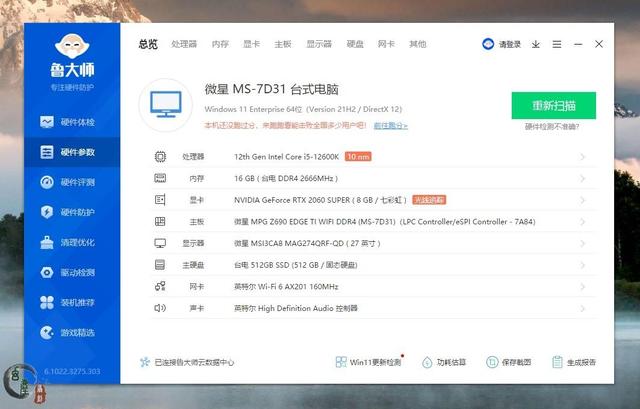
Task: Open 硬件体检 in the sidebar
Action: pos(67,122)
